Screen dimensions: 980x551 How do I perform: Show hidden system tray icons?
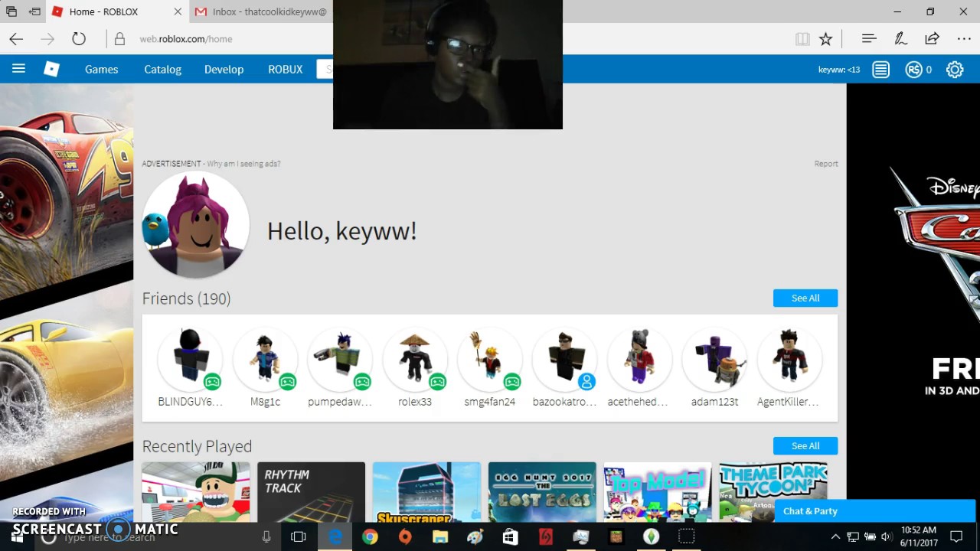point(835,537)
